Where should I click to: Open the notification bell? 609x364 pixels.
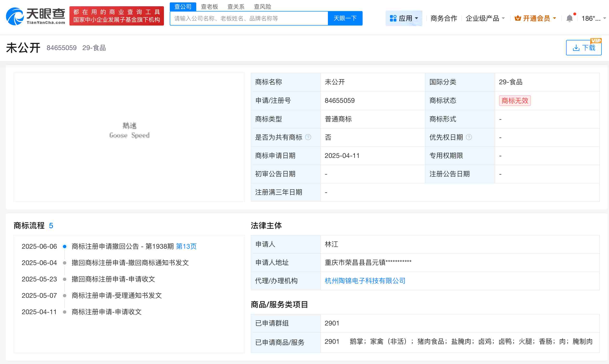(569, 17)
